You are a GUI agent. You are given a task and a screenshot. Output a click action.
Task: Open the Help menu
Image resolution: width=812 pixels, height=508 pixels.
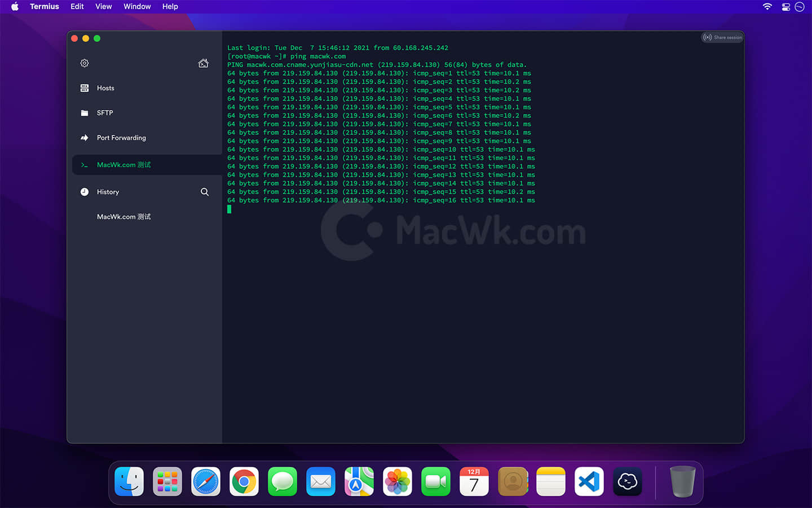pos(170,7)
